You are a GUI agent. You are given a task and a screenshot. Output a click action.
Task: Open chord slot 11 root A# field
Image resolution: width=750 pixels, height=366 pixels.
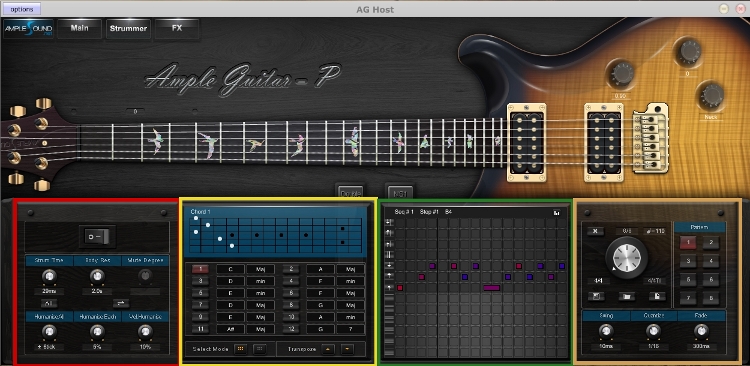[x=230, y=329]
